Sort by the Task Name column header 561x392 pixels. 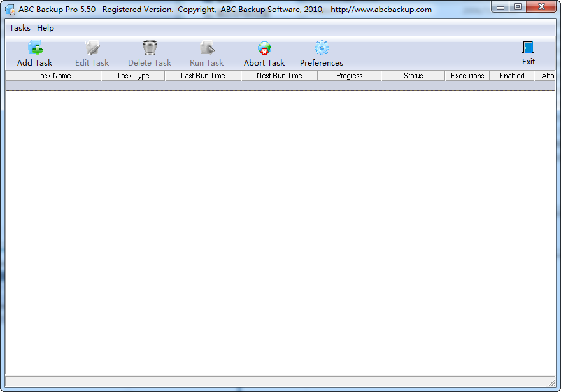tap(53, 76)
